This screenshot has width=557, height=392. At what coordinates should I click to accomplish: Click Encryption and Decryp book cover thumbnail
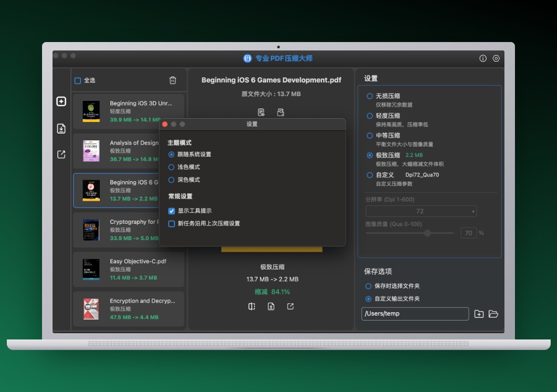click(x=91, y=309)
